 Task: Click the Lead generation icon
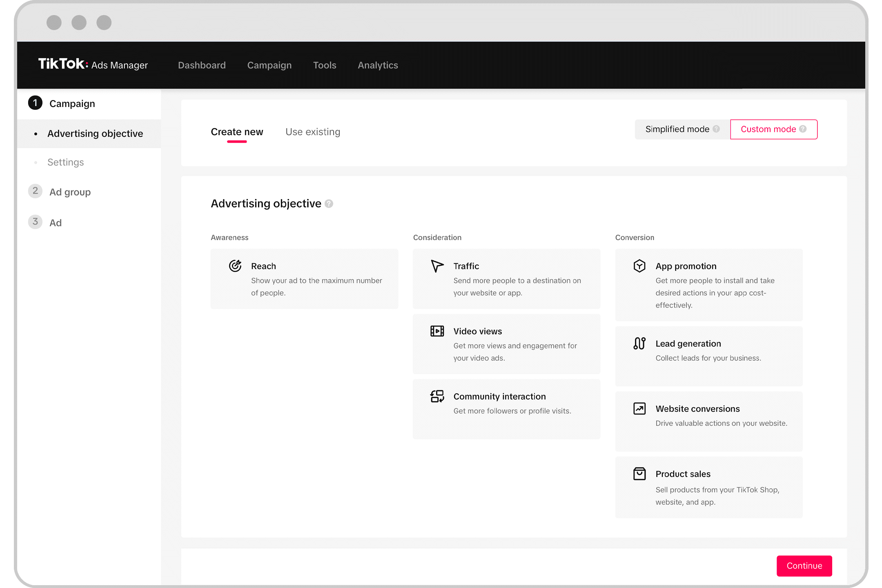639,343
